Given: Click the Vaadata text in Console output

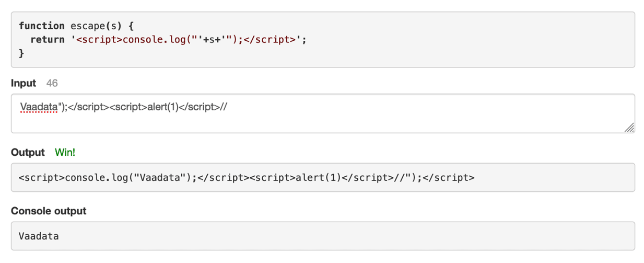Looking at the screenshot, I should click(x=39, y=236).
